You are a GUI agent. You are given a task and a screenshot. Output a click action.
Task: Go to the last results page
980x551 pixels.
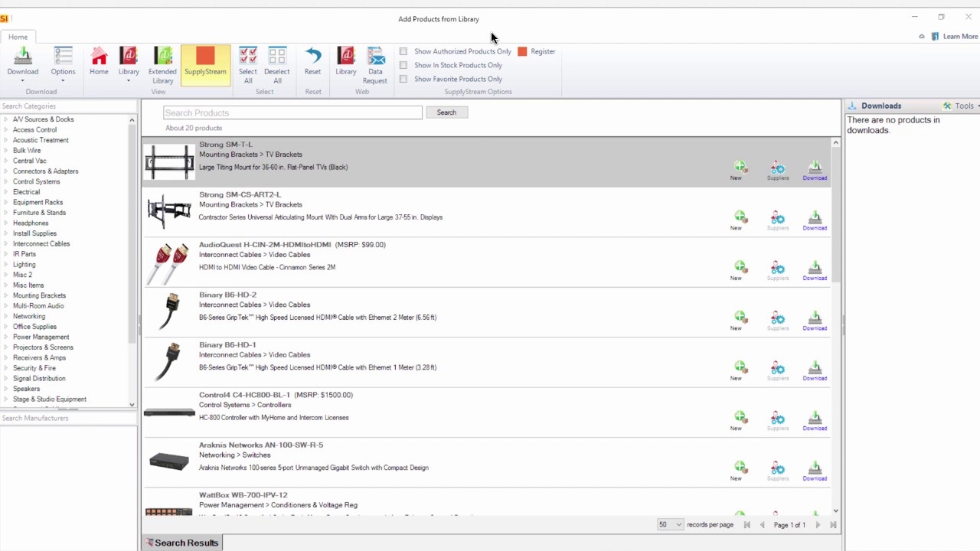click(x=833, y=525)
